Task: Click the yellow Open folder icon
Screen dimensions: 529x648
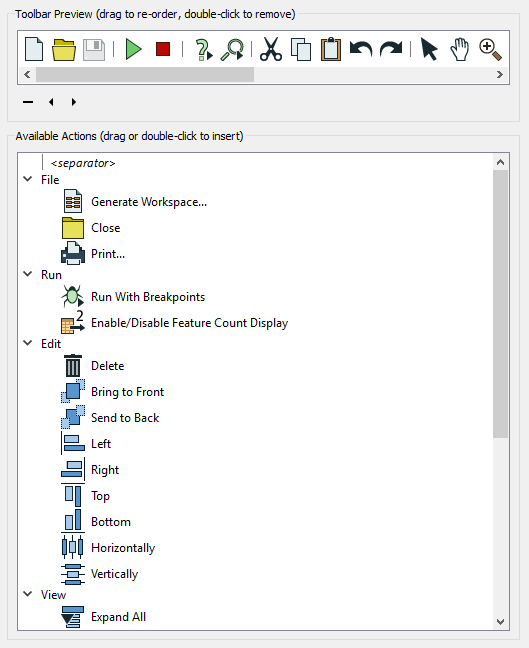Action: click(64, 50)
